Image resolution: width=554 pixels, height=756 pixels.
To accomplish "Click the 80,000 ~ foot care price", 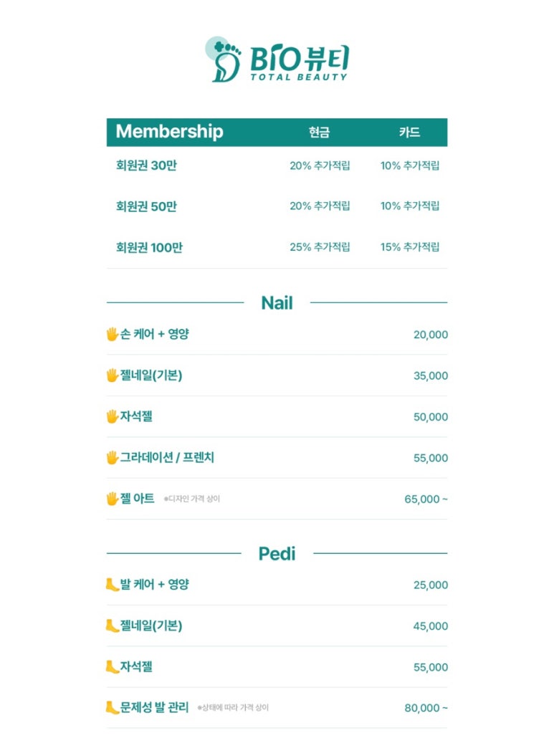I will [x=426, y=708].
